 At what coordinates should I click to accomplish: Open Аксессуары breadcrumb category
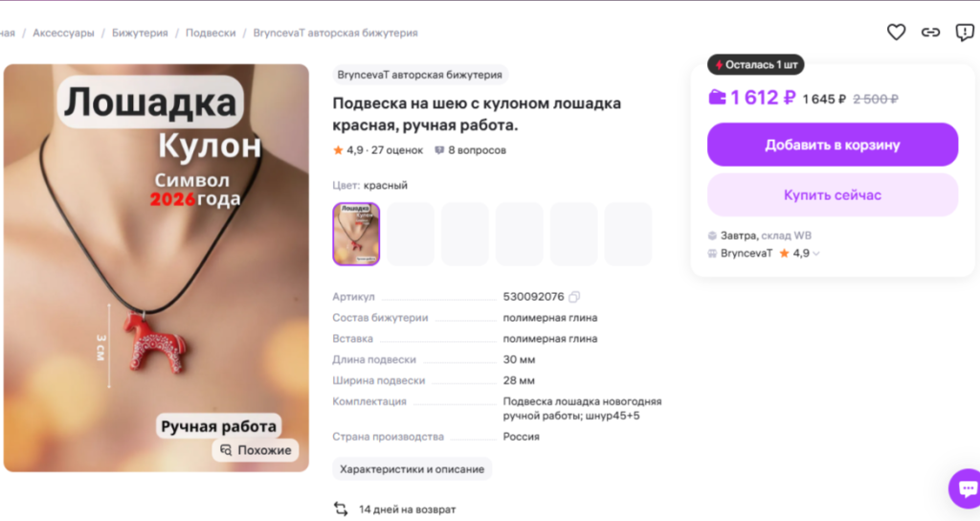tap(63, 33)
